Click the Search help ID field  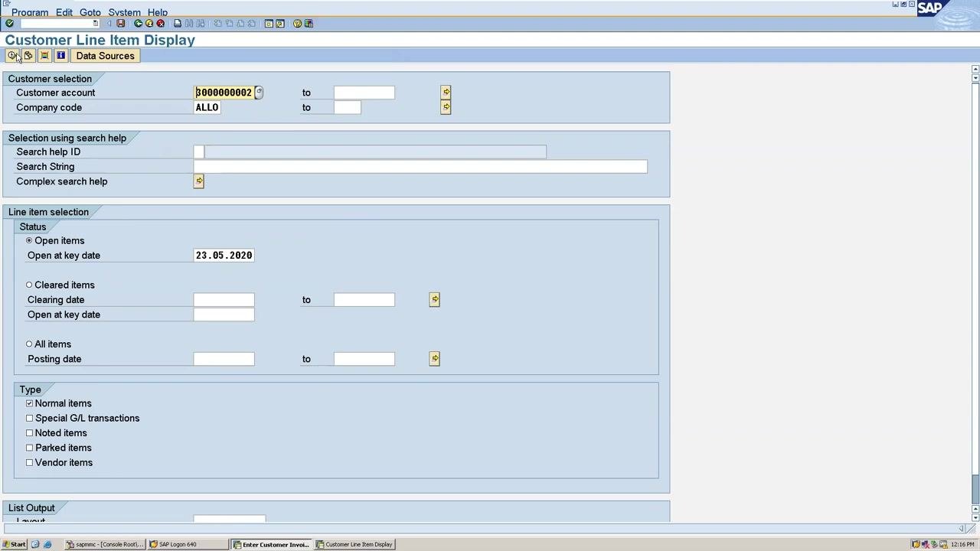(x=199, y=152)
